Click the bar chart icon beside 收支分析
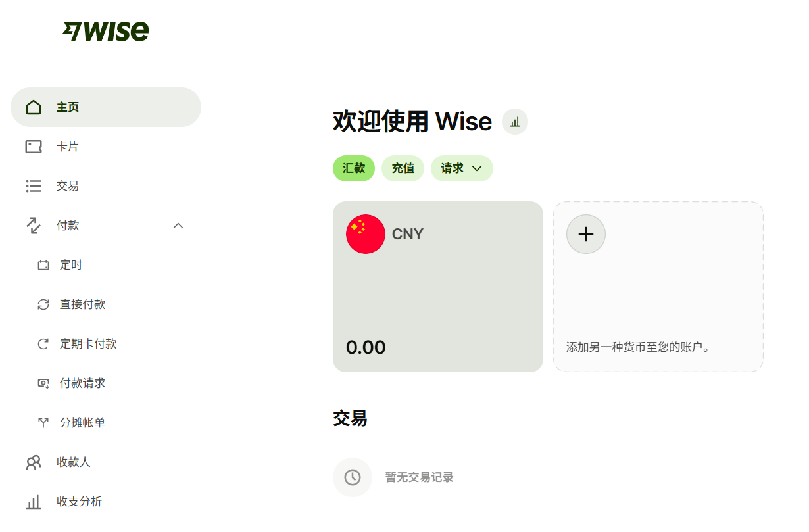 point(34,502)
